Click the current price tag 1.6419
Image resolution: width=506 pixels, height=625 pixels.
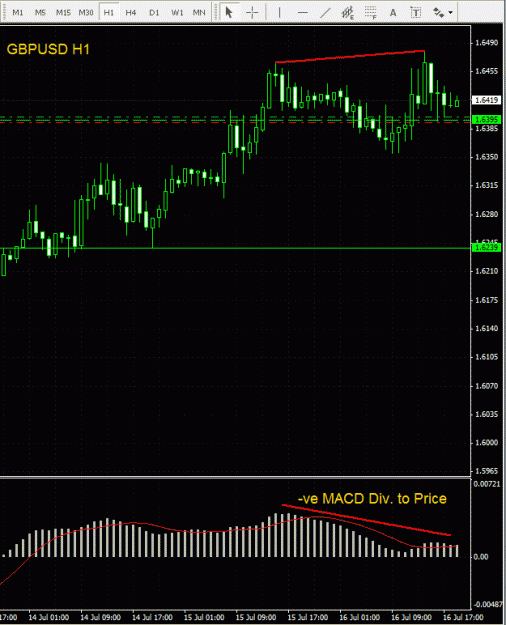click(486, 100)
